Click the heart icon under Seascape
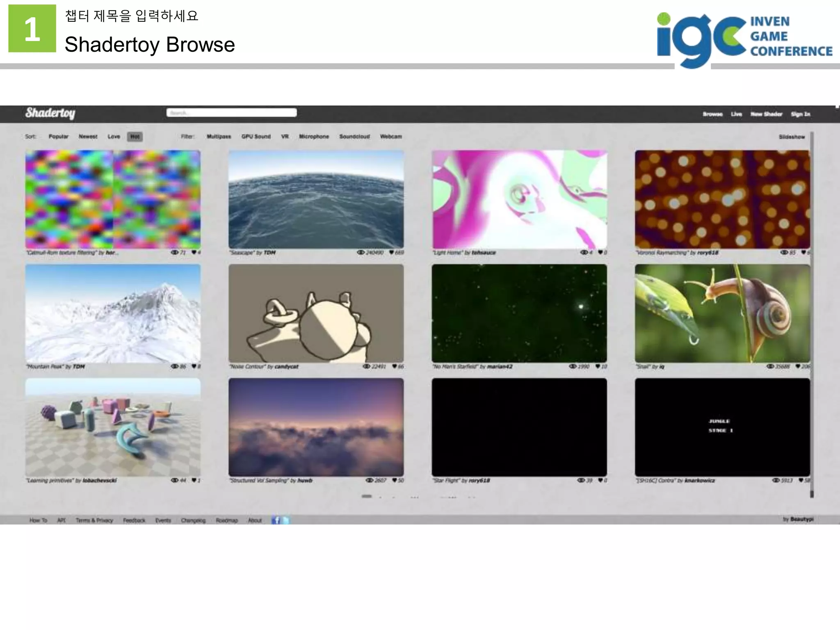This screenshot has width=840, height=630. pyautogui.click(x=391, y=253)
